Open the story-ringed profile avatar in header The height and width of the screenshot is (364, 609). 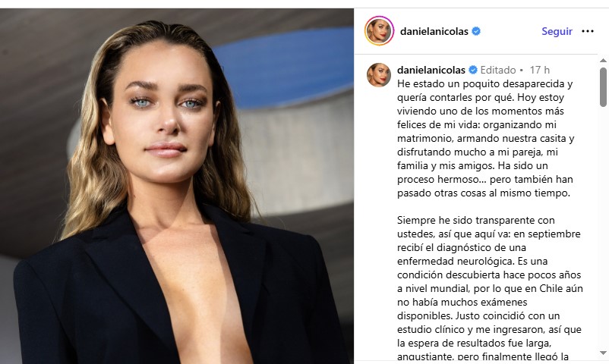379,30
